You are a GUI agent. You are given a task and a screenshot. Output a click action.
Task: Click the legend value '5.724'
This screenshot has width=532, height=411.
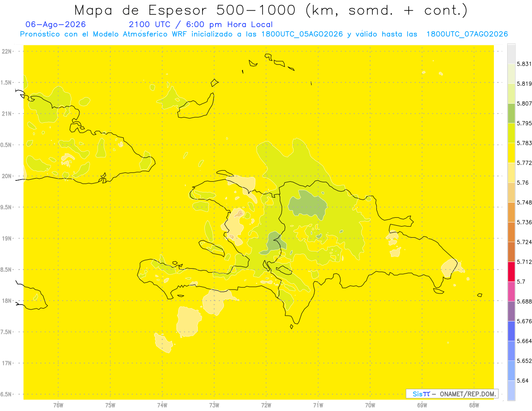click(524, 242)
